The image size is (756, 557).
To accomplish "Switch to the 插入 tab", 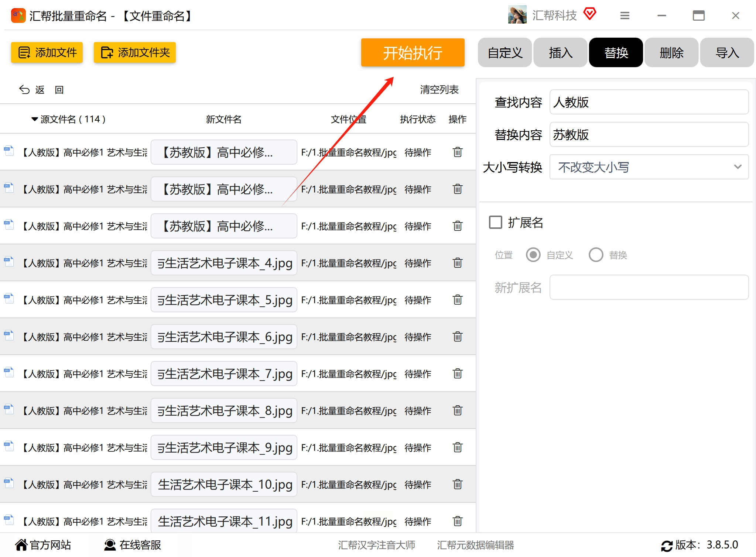I will tap(560, 53).
